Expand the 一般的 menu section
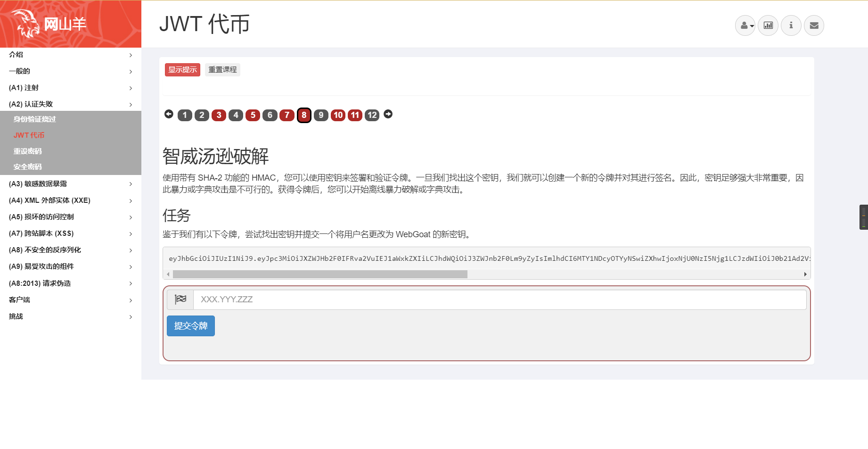Viewport: 868px width, 449px height. coord(71,71)
